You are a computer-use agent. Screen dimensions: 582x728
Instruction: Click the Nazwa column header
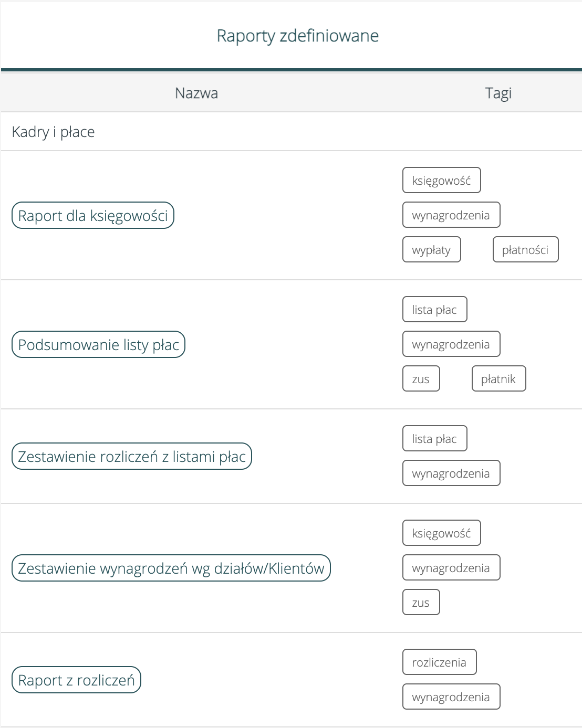pyautogui.click(x=196, y=93)
